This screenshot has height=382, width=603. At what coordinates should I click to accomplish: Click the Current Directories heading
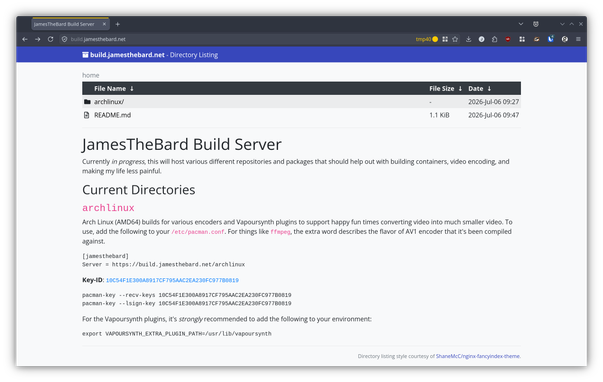(x=138, y=190)
